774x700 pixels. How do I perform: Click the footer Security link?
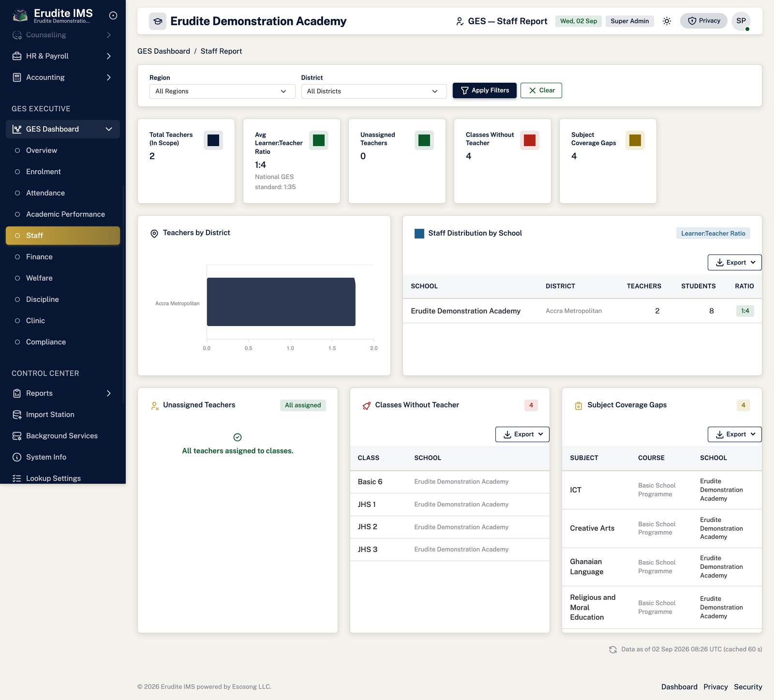click(x=748, y=687)
